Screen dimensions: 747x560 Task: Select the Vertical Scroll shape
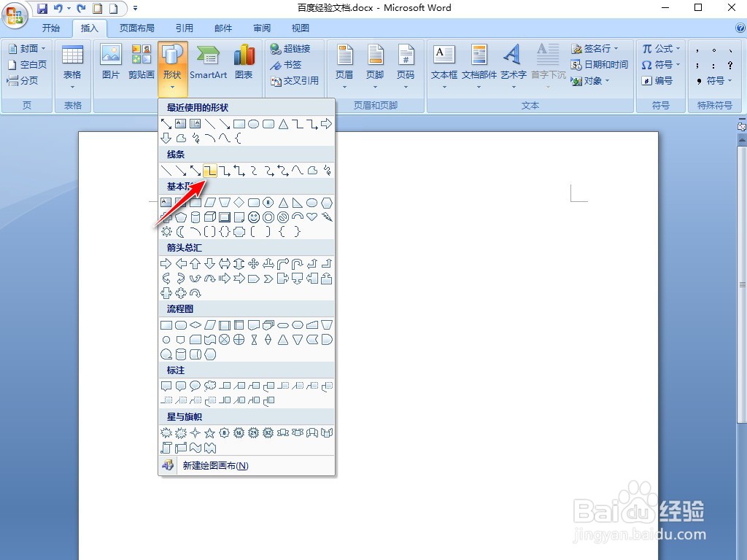pos(166,448)
